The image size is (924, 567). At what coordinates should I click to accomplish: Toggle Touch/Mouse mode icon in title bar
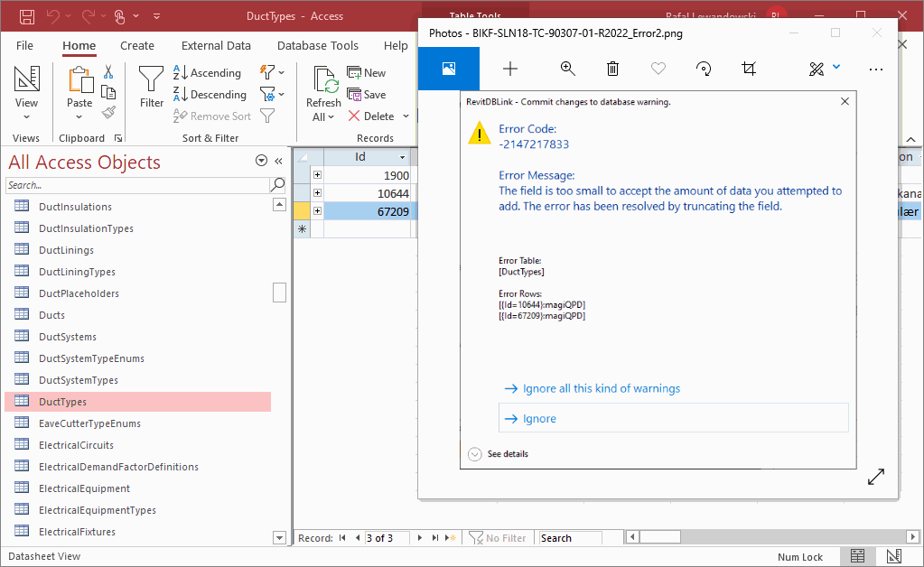point(119,16)
